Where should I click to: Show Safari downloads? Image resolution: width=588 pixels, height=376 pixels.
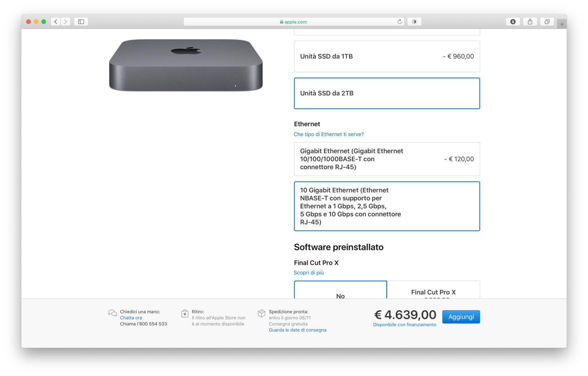coord(513,22)
